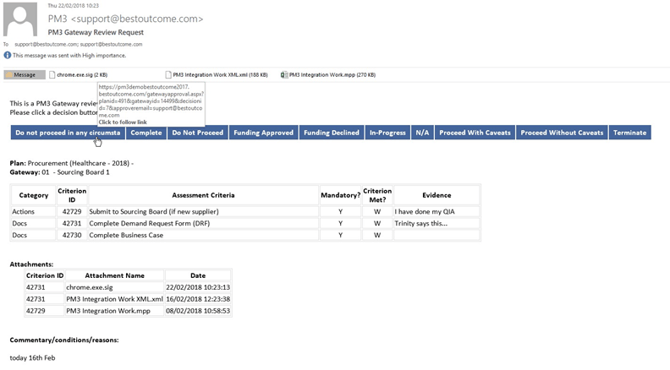The height and width of the screenshot is (370, 670).
Task: Mark gateway as In-Progress
Action: [387, 132]
